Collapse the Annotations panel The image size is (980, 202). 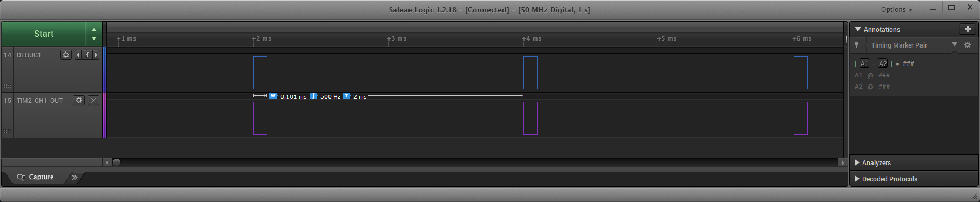pos(858,29)
